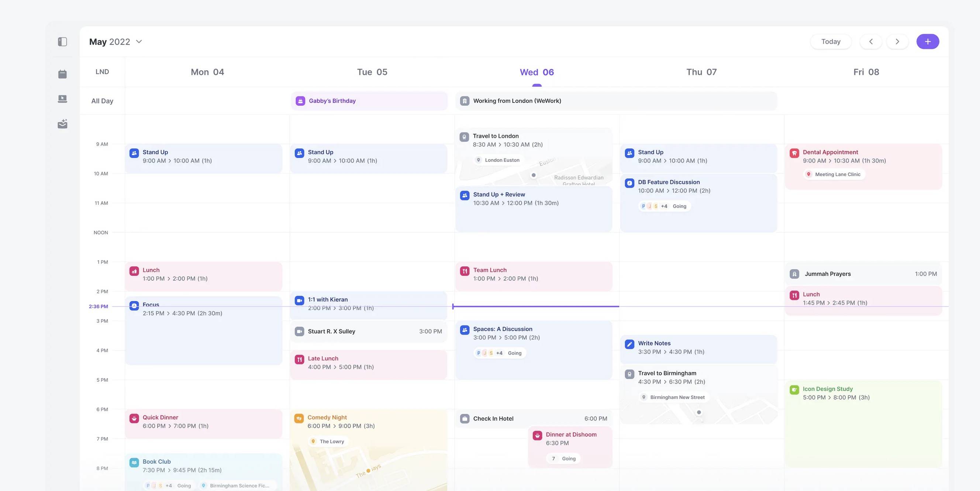Go to previous week with left chevron
Image resolution: width=980 pixels, height=491 pixels.
[x=870, y=41]
